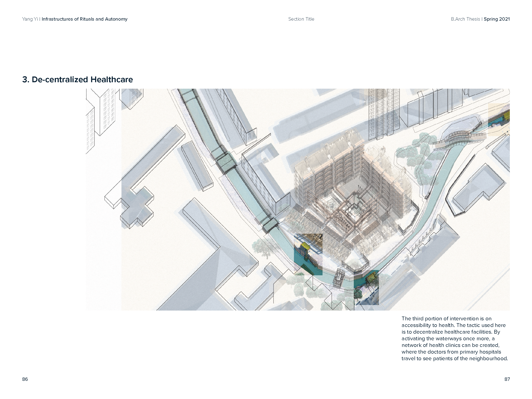The image size is (532, 399).
Task: Click the header text 'Yang Yi'
Action: (x=30, y=19)
